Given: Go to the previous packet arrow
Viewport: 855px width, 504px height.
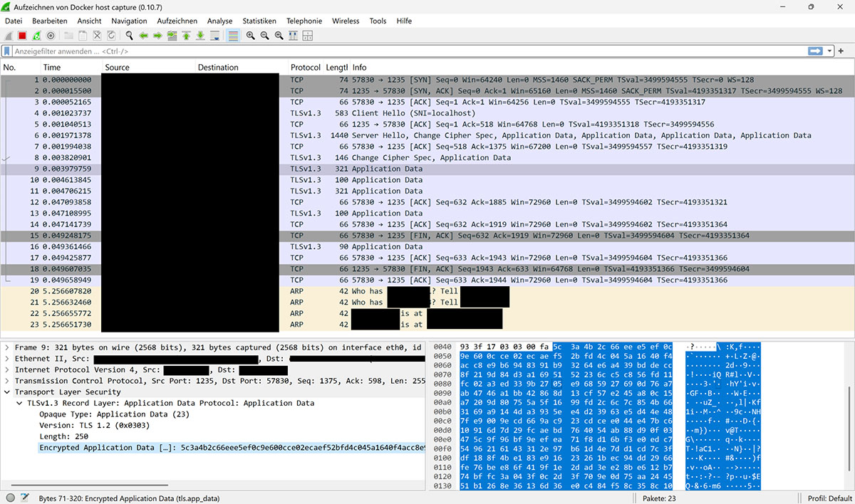Looking at the screenshot, I should 143,36.
